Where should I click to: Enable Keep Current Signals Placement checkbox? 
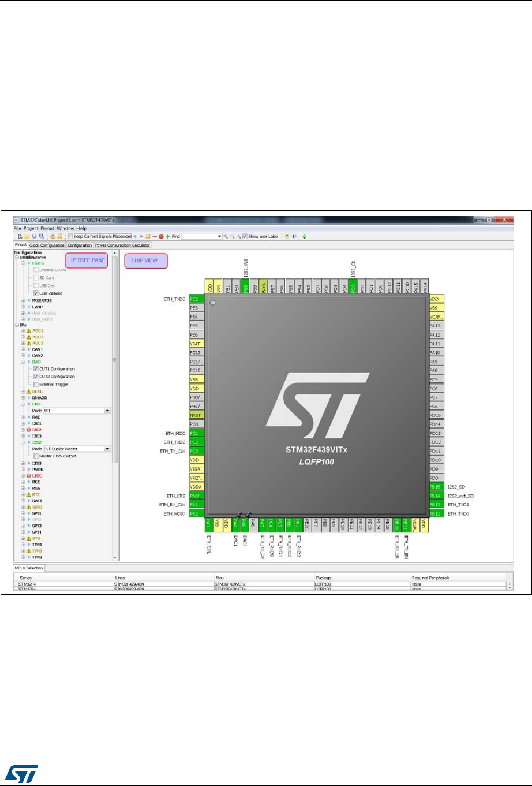(70, 236)
